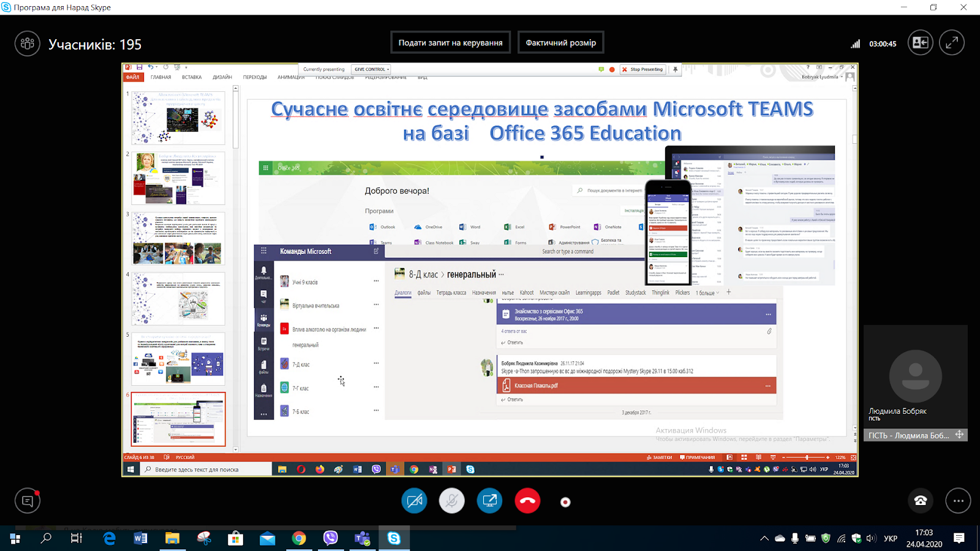This screenshot has height=551, width=980.
Task: Open options for '7-Г клас' team
Action: (x=376, y=388)
